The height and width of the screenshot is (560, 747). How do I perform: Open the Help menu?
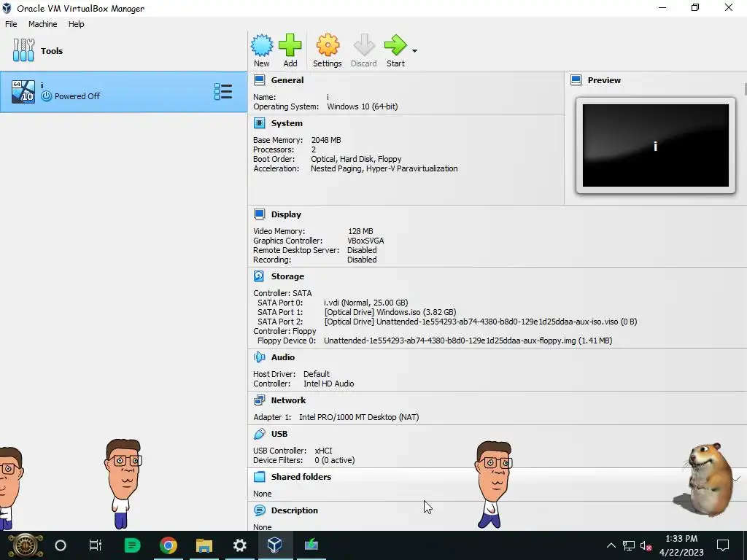[x=76, y=24]
